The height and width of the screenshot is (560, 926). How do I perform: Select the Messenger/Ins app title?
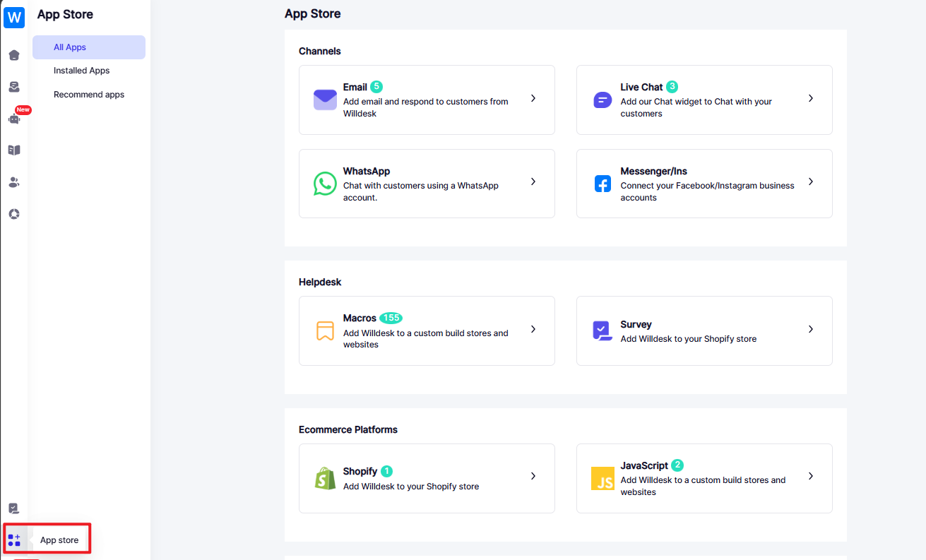click(654, 171)
